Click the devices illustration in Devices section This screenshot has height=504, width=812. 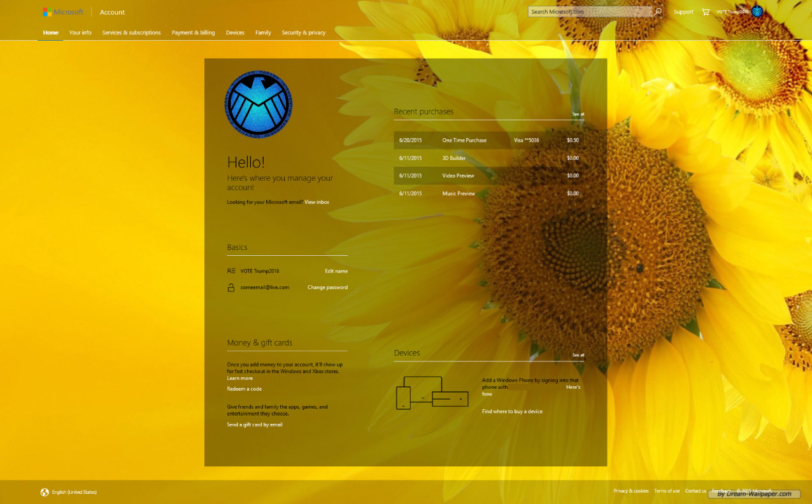(x=432, y=393)
